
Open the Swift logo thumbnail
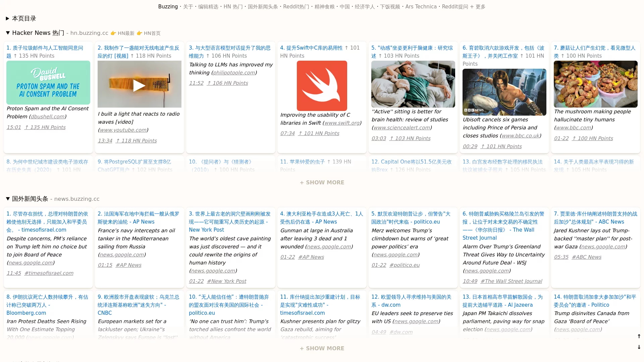322,86
